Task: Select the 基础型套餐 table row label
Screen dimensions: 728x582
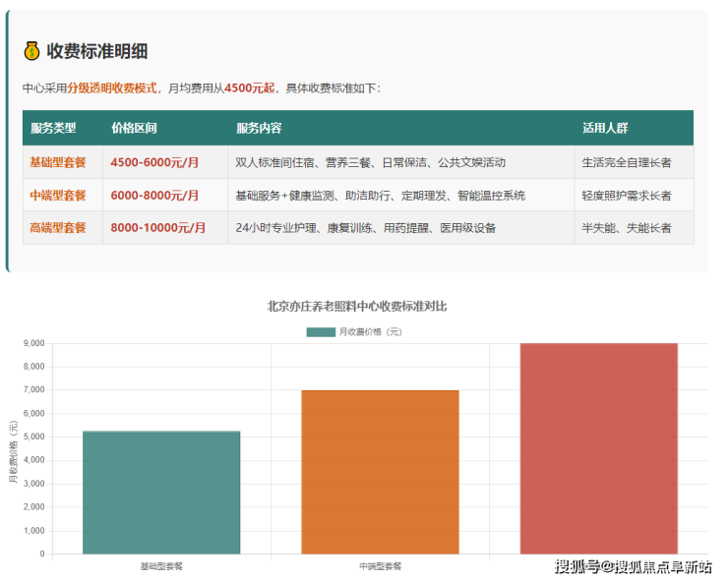Action: [58, 162]
